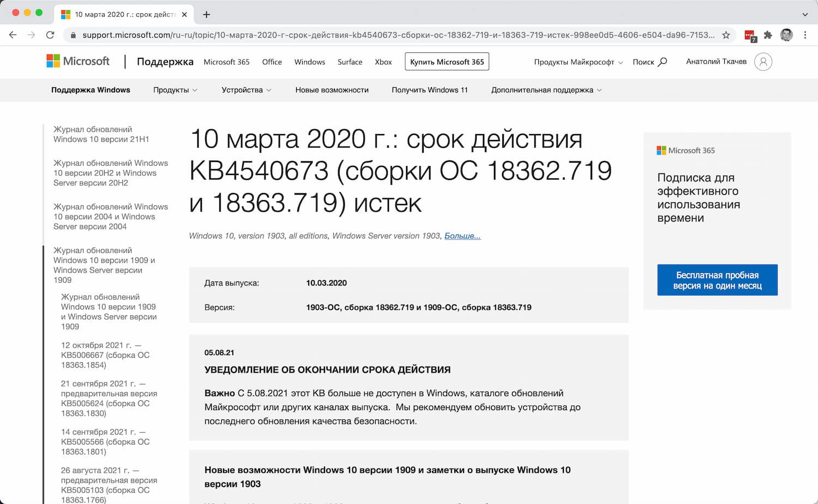Go to Xbox in the top navigation
This screenshot has width=818, height=504.
383,62
